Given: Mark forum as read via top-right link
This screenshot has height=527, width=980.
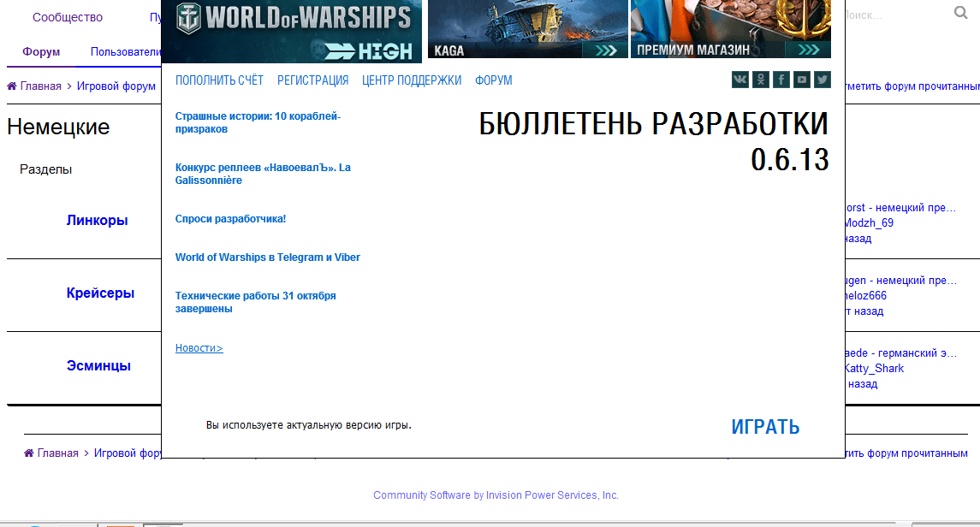Looking at the screenshot, I should [x=912, y=86].
